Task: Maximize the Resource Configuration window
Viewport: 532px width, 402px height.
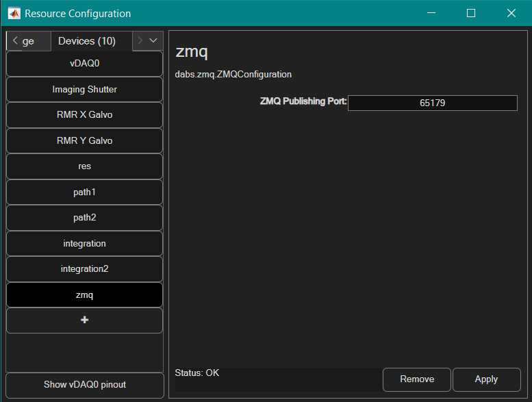Action: [x=471, y=13]
